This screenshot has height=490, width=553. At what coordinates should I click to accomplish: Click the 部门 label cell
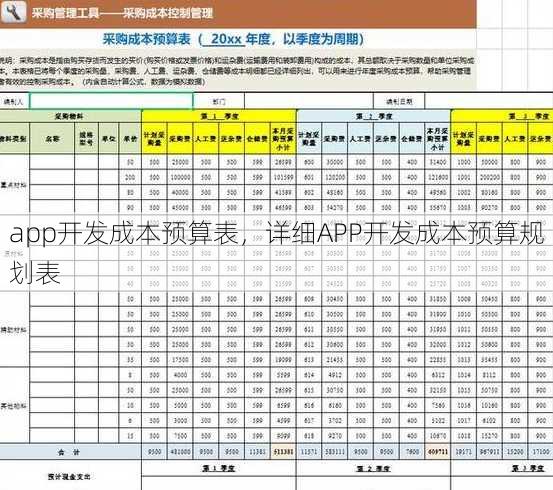click(x=219, y=102)
